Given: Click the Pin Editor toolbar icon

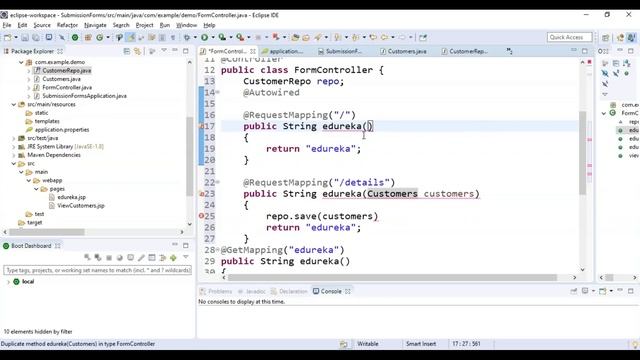Looking at the screenshot, I should [423, 38].
